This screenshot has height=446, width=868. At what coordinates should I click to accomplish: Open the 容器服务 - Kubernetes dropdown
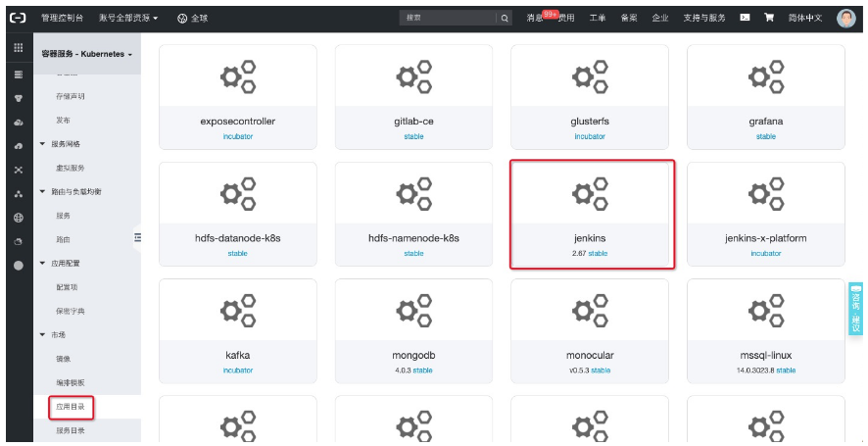coord(87,54)
